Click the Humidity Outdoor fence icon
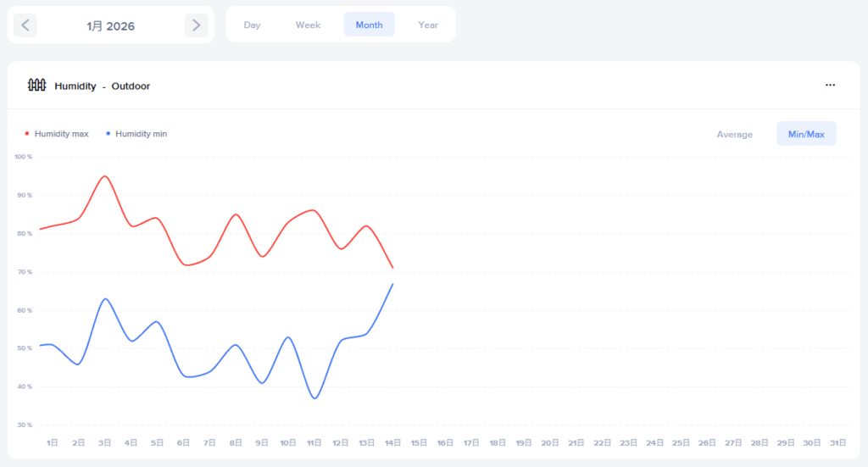This screenshot has width=868, height=467. point(36,85)
